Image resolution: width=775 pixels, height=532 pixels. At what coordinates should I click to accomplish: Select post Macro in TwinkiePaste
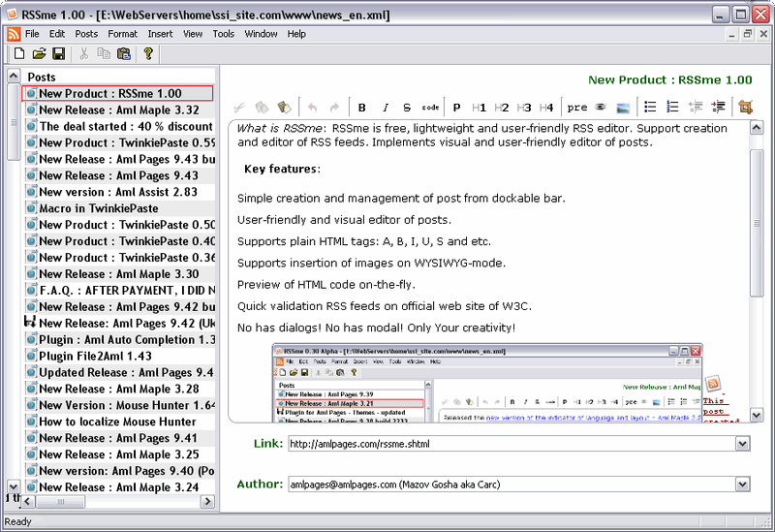click(x=119, y=208)
